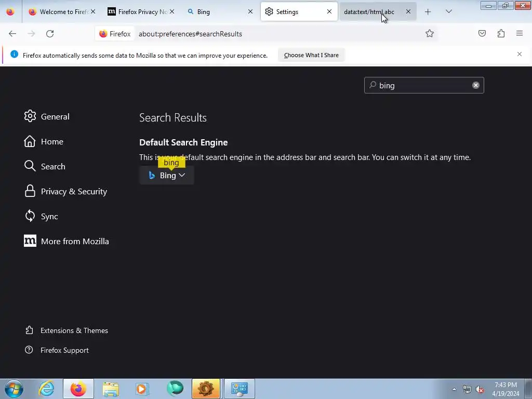Viewport: 532px width, 399px height.
Task: Go back using the back arrow
Action: 12,34
